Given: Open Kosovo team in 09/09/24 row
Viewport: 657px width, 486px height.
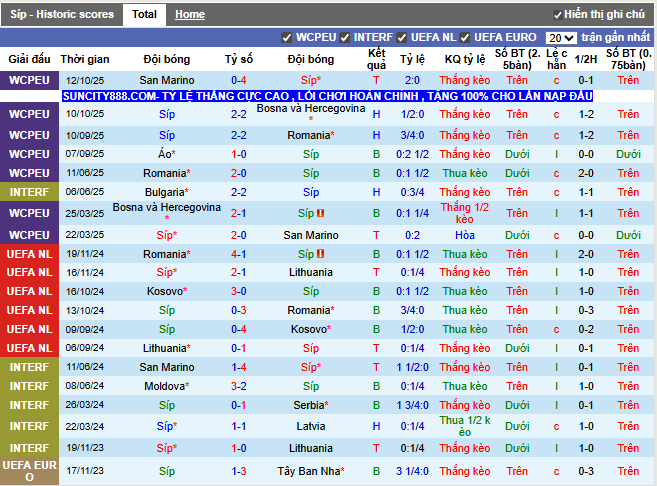Looking at the screenshot, I should [310, 329].
